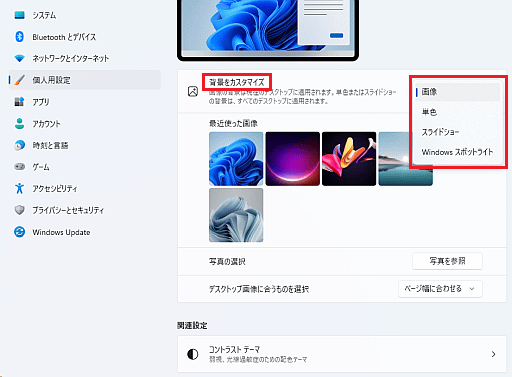Click the アクセシビリティ figure icon

pos(20,188)
